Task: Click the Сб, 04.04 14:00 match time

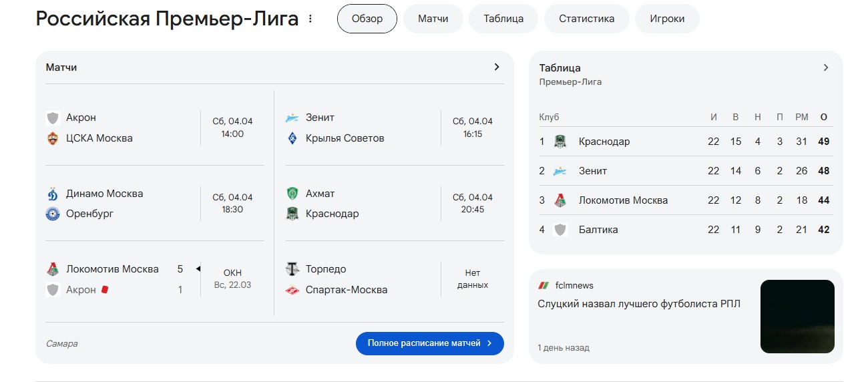Action: [232, 128]
